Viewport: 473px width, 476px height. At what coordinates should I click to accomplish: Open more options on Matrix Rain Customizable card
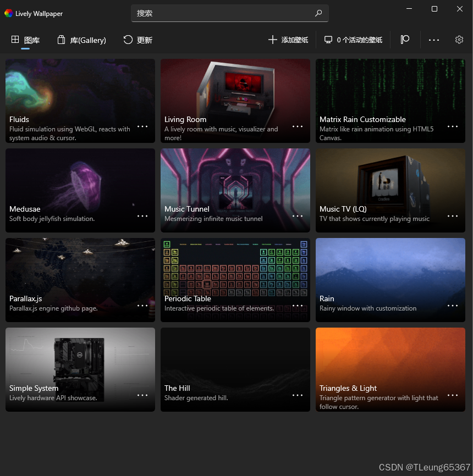452,126
